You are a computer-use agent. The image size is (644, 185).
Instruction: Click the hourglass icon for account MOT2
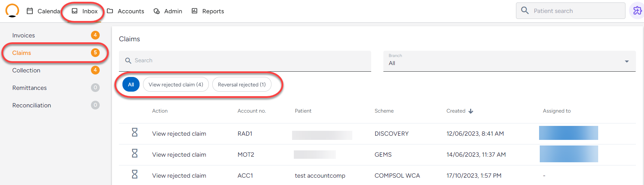[x=135, y=153]
